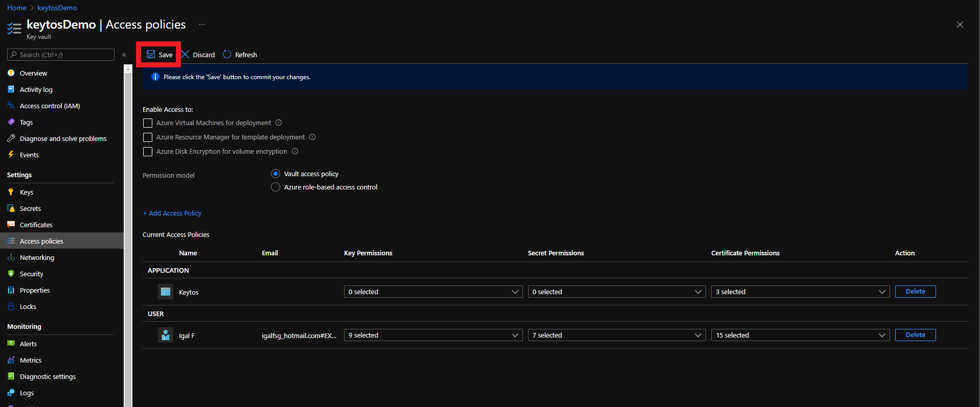
Task: Click the Certificate Permissions column header
Action: [745, 253]
